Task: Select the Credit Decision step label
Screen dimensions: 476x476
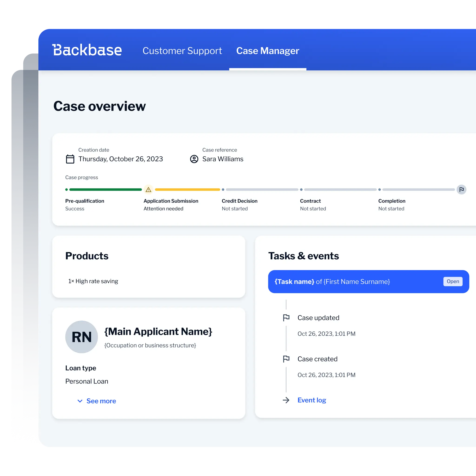Action: pyautogui.click(x=239, y=201)
